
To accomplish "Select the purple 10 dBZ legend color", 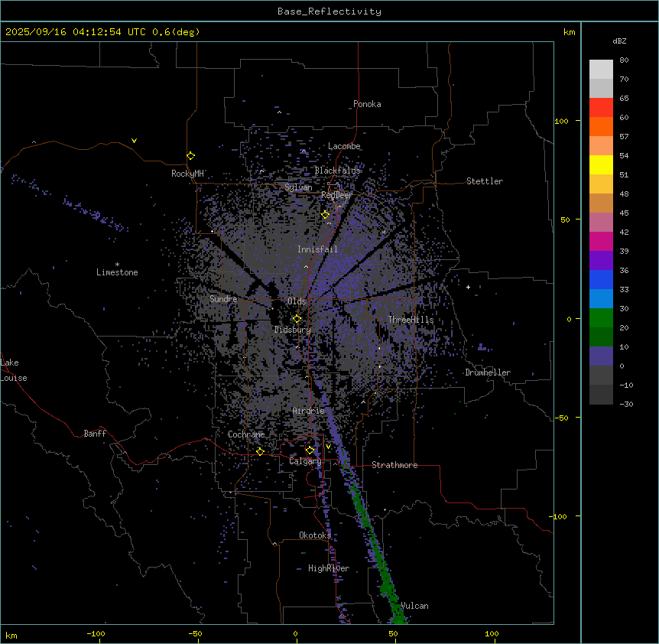I will [601, 356].
